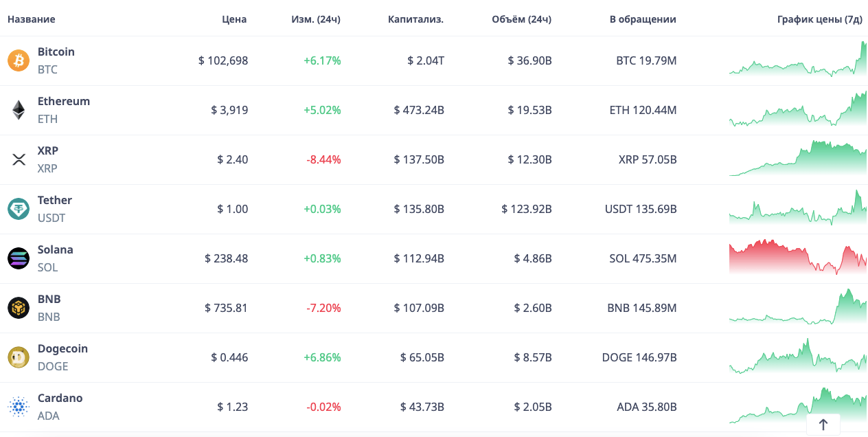Open the XRP name link
Viewport: 868px width, 437px height.
pyautogui.click(x=48, y=150)
